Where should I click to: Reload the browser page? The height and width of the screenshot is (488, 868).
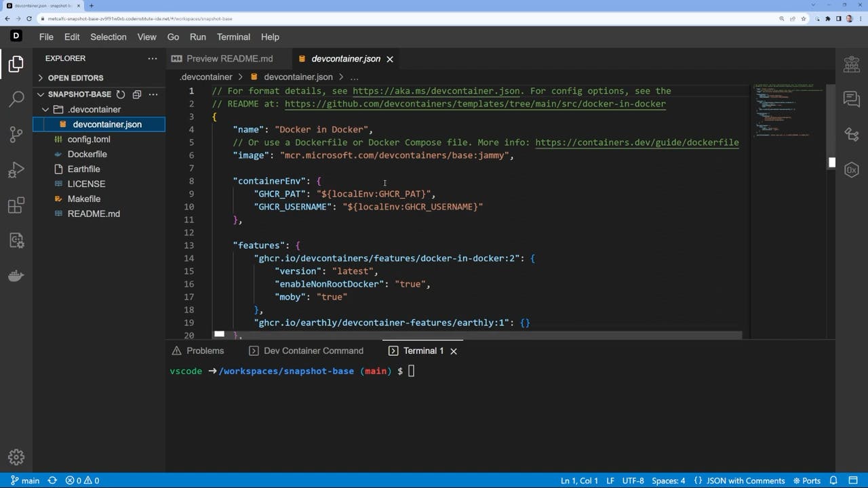[29, 19]
